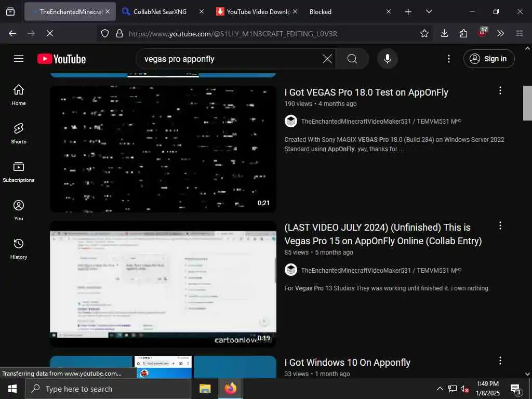Click scrollbar down arrow
The image size is (532, 399).
[x=527, y=374]
